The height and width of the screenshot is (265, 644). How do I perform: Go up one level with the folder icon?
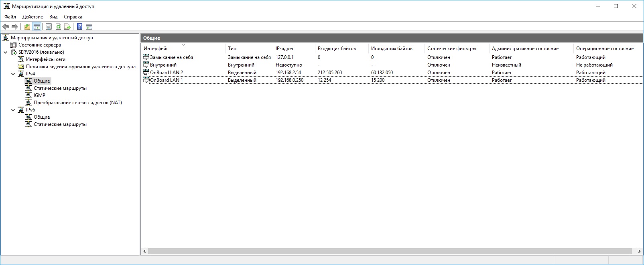pyautogui.click(x=27, y=27)
